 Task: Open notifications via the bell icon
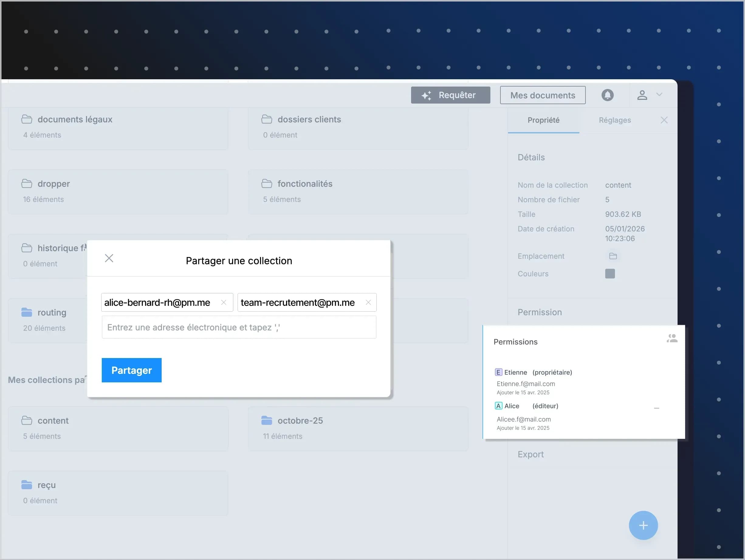pyautogui.click(x=607, y=95)
